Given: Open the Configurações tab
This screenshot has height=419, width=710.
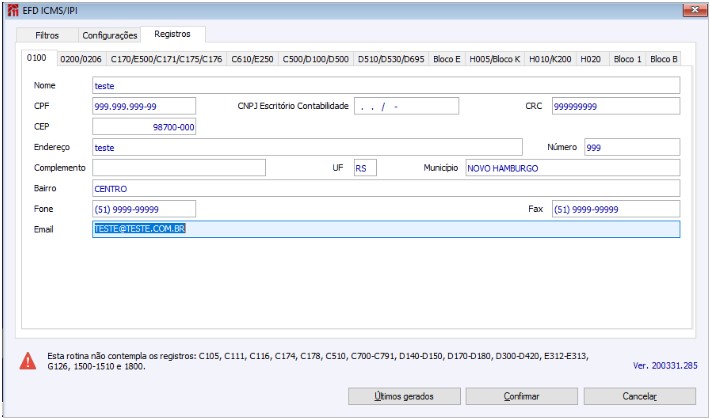Looking at the screenshot, I should point(110,35).
